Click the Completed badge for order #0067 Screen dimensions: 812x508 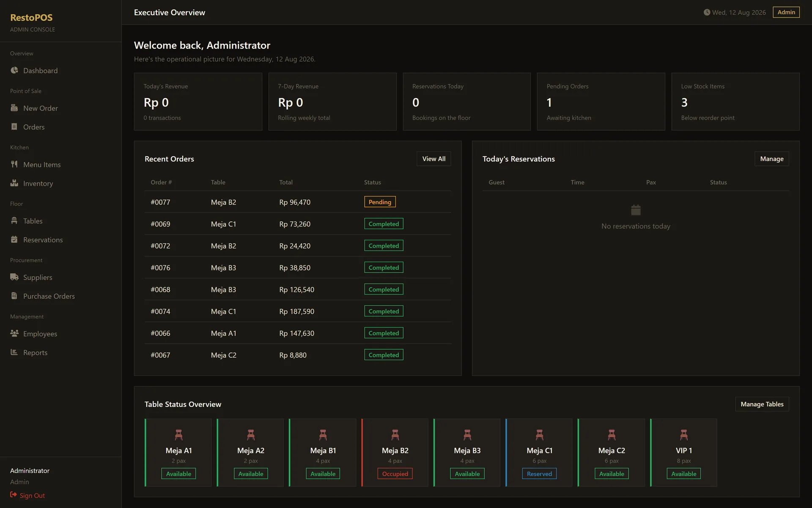click(x=384, y=355)
